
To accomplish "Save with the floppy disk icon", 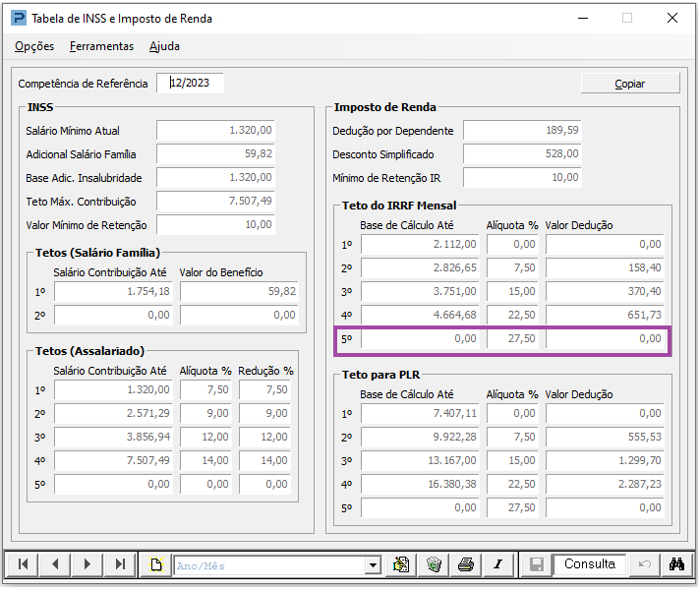I will point(536,564).
